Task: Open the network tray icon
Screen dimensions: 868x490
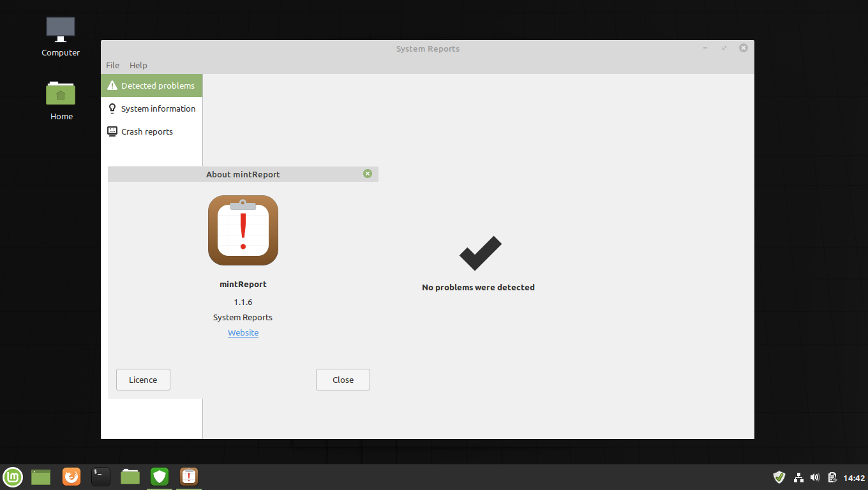Action: point(798,477)
